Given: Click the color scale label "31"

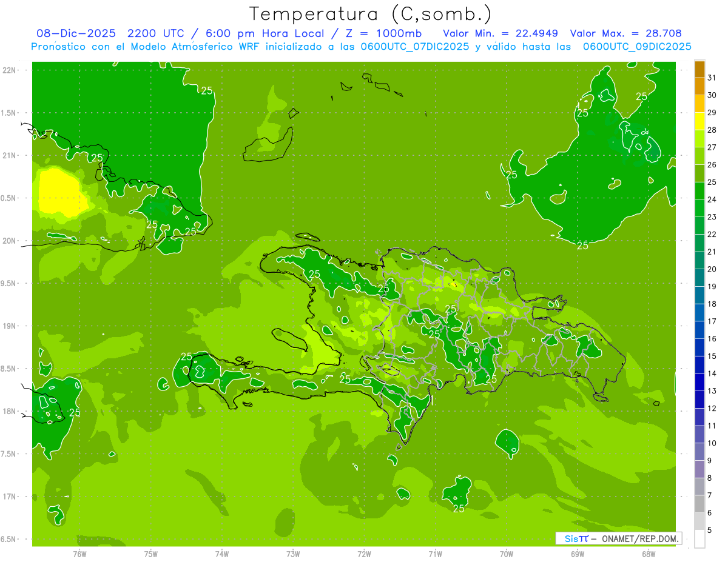Looking at the screenshot, I should tap(712, 78).
